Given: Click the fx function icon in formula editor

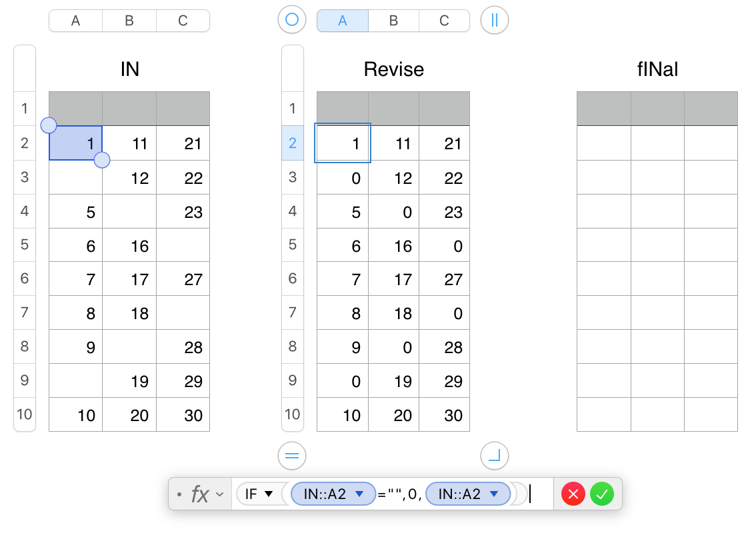Looking at the screenshot, I should [x=200, y=494].
